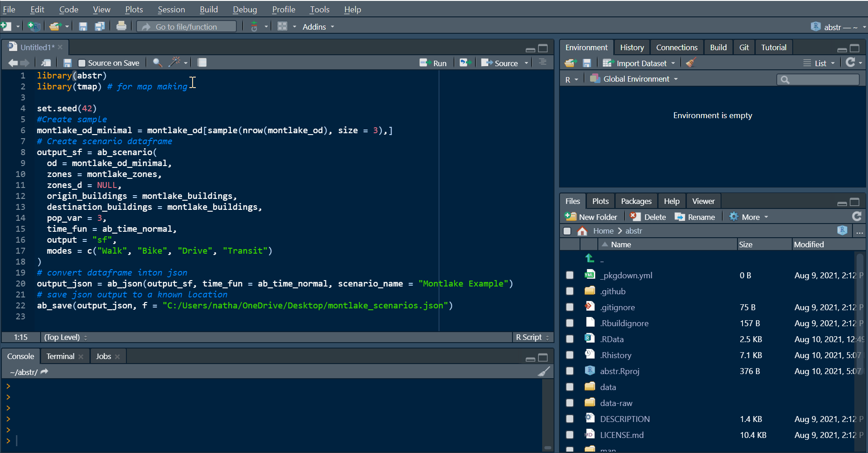Open the R Script file type selector

533,337
